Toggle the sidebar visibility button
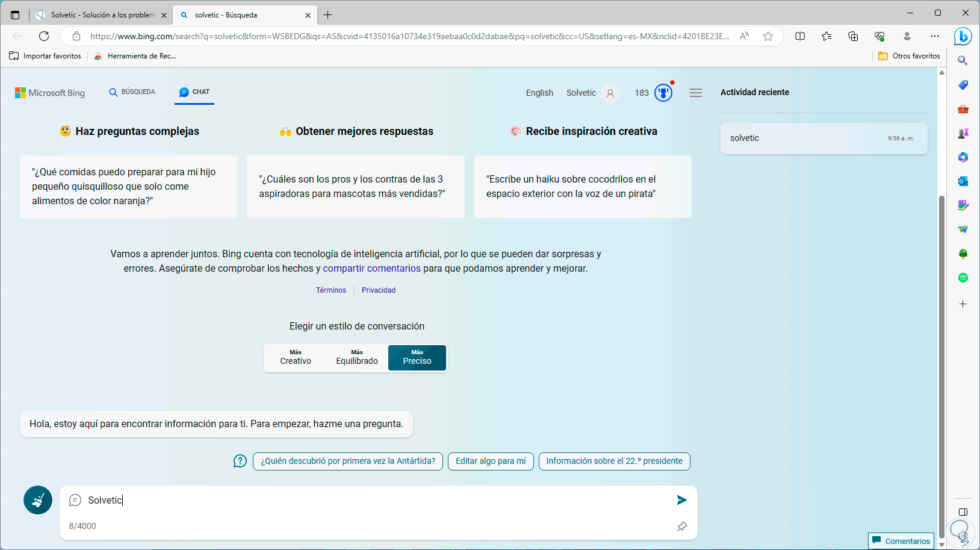The image size is (980, 550). [963, 512]
